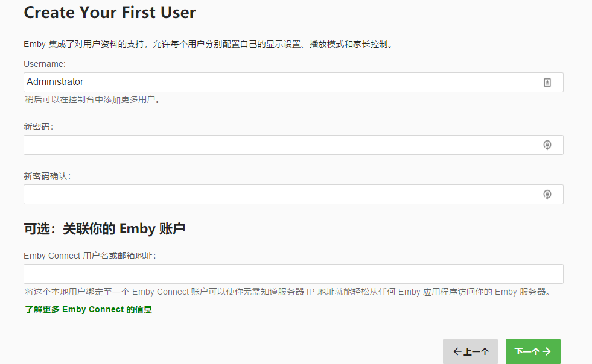Click the left arrow on 上一个 button
Image resolution: width=592 pixels, height=364 pixels.
point(457,351)
